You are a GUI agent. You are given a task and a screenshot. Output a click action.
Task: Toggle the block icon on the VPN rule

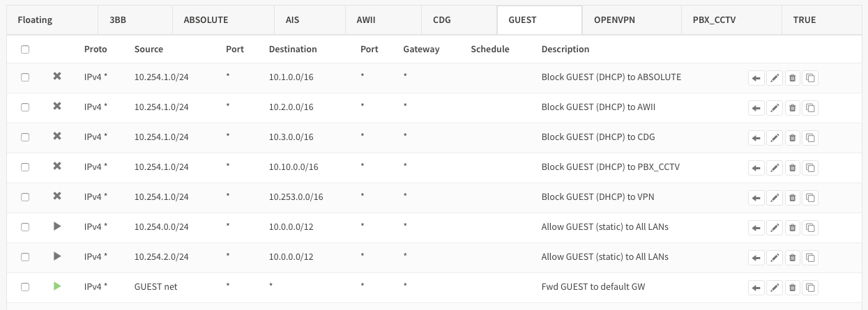coord(57,196)
